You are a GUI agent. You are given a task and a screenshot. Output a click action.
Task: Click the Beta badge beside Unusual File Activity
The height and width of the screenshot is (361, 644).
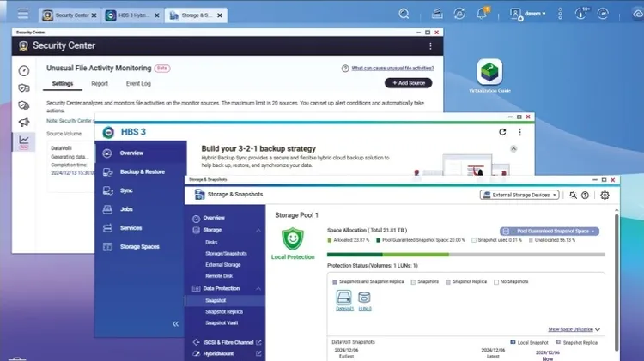pyautogui.click(x=161, y=68)
